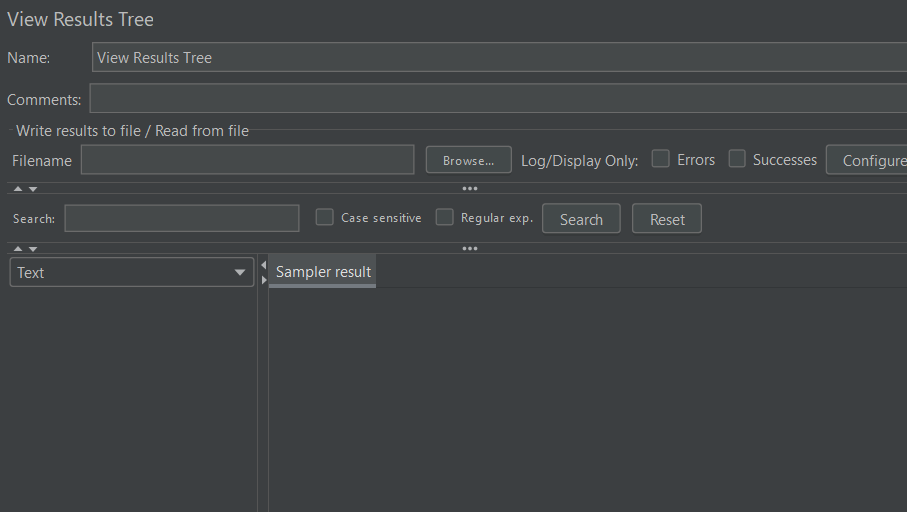The width and height of the screenshot is (907, 512).
Task: Click up arrow on divider above Search
Action: [18, 189]
